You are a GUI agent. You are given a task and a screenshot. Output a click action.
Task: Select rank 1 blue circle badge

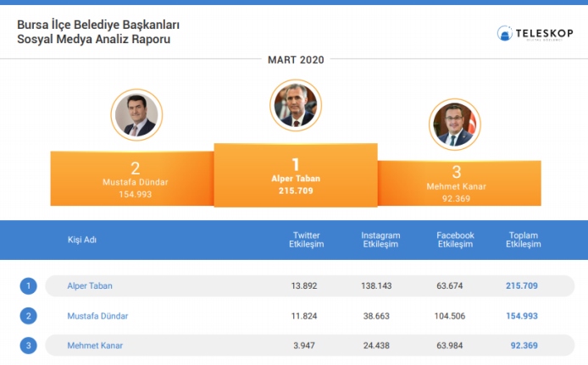(29, 286)
